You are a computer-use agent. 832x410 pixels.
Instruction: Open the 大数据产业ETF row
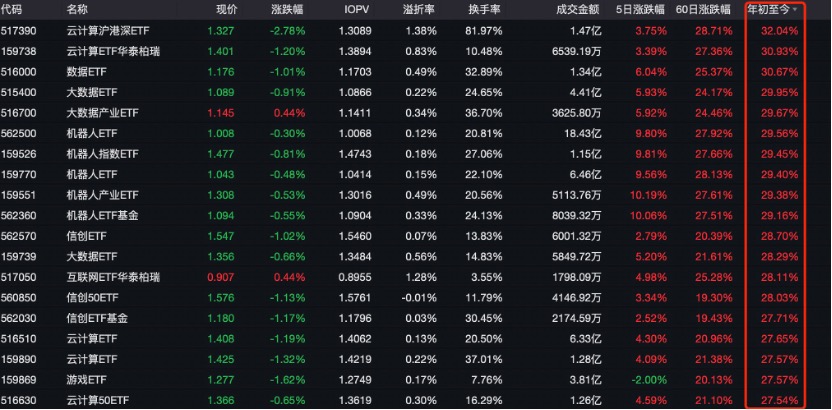pos(416,113)
